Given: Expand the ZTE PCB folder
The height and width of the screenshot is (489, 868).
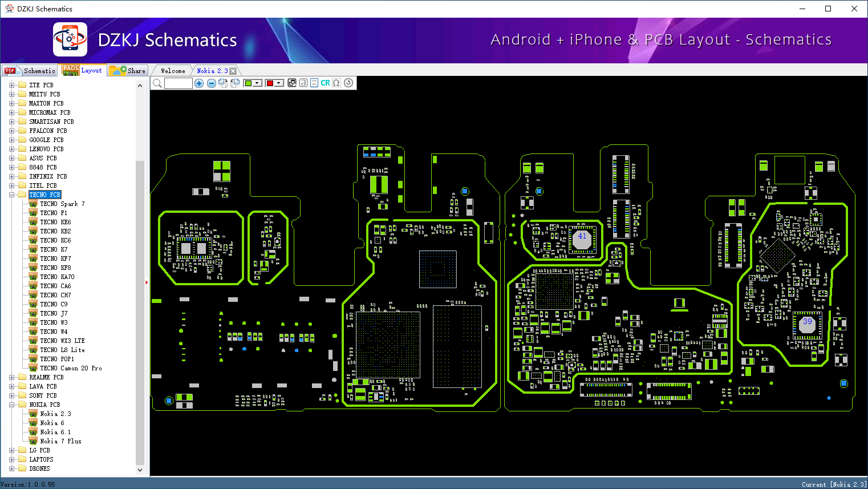Looking at the screenshot, I should click(x=11, y=85).
